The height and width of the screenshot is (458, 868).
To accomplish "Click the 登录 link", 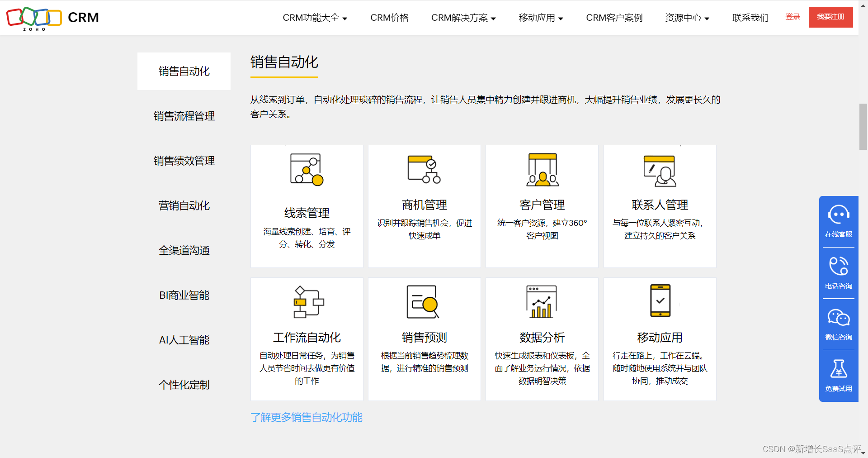I will pyautogui.click(x=793, y=17).
